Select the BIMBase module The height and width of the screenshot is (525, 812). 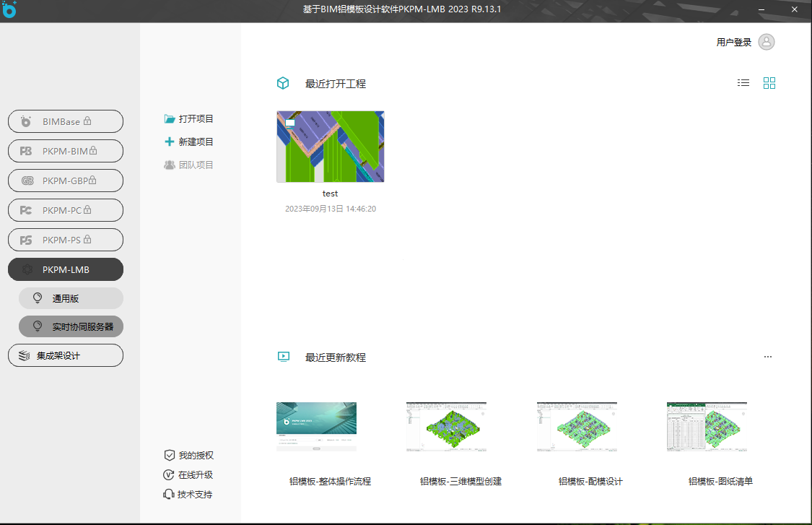66,121
